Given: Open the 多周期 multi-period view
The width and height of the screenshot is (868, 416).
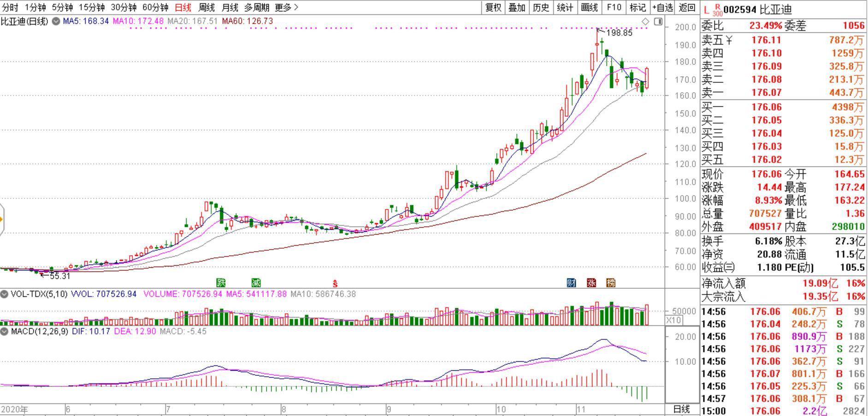Looking at the screenshot, I should 257,7.
